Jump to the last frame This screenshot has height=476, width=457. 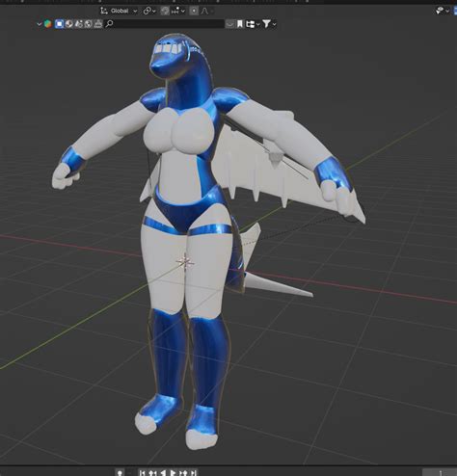coord(194,473)
